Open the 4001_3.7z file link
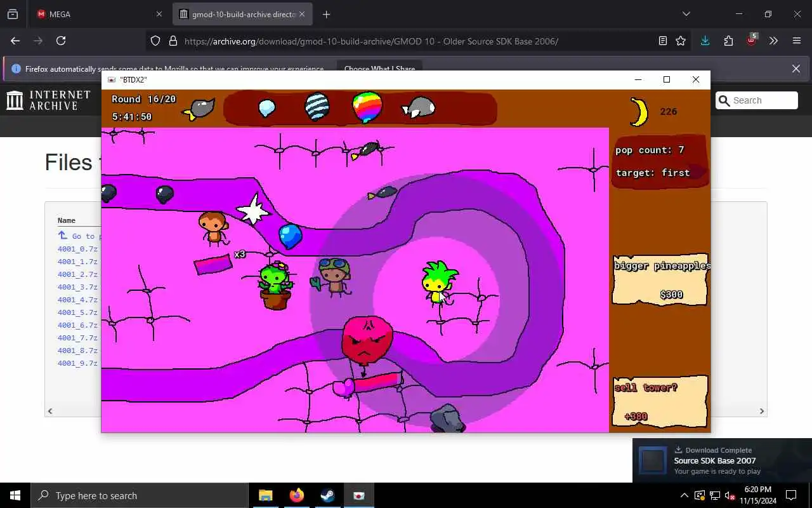This screenshot has height=508, width=812. (77, 287)
